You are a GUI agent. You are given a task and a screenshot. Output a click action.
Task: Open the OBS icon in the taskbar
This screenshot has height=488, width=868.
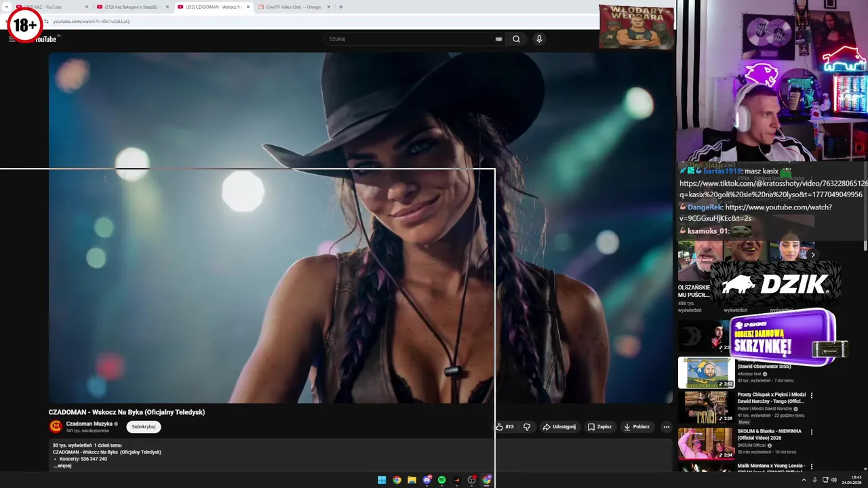pos(472,480)
